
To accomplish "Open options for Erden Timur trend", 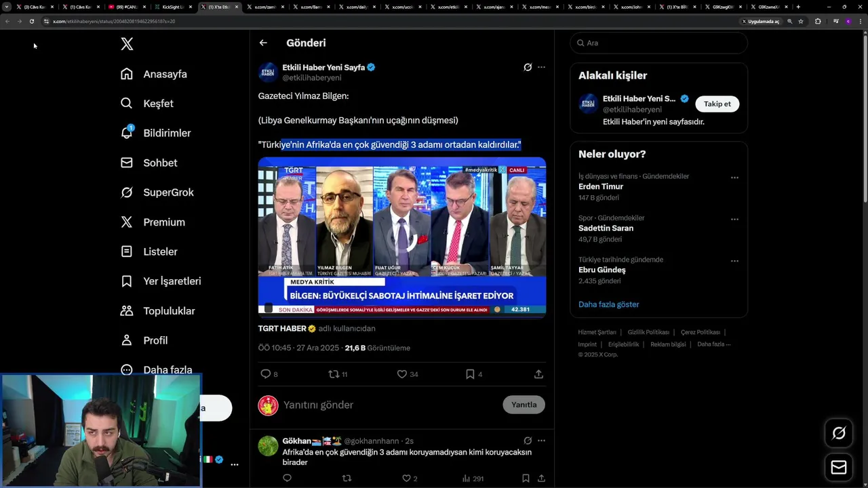I will point(734,178).
